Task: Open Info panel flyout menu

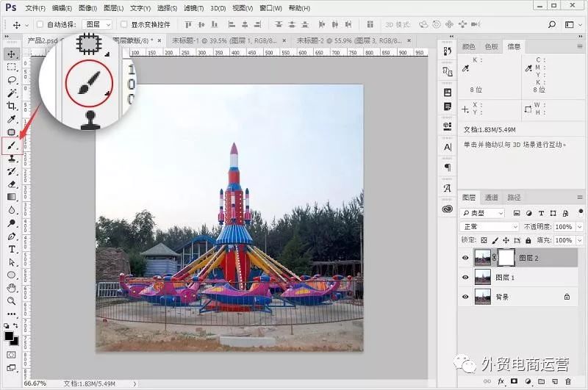Action: point(580,46)
